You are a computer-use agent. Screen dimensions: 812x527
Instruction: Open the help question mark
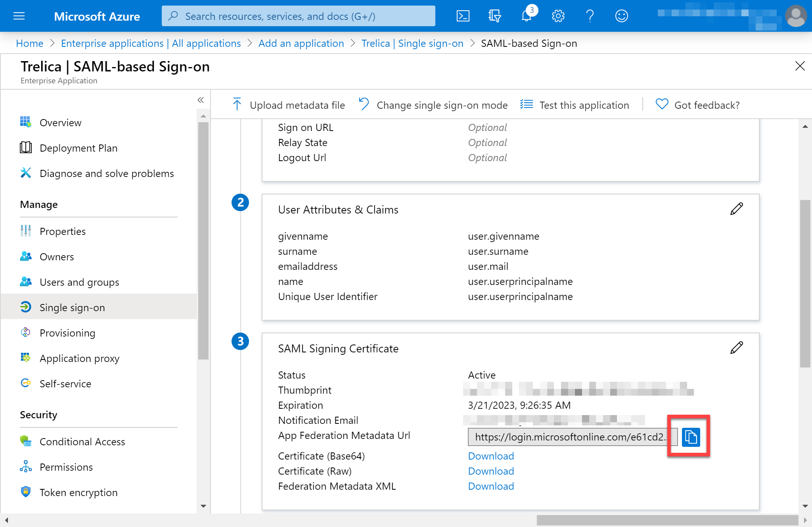[x=590, y=16]
